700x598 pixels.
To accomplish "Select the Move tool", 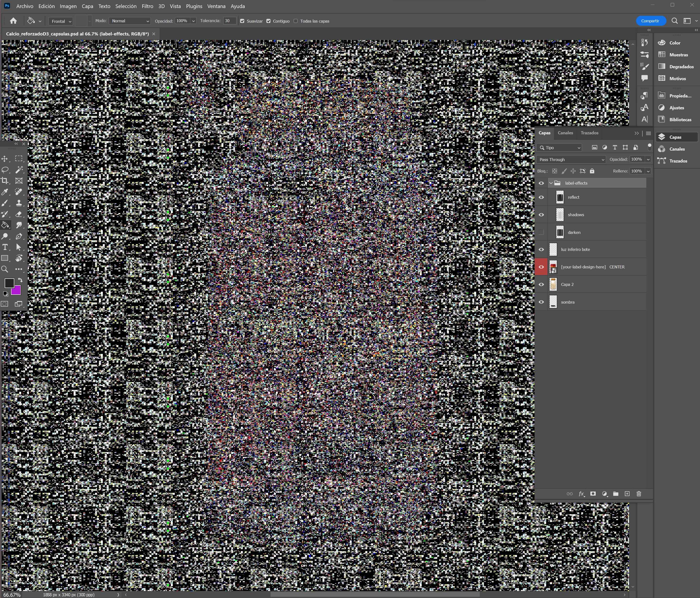I will coord(5,159).
